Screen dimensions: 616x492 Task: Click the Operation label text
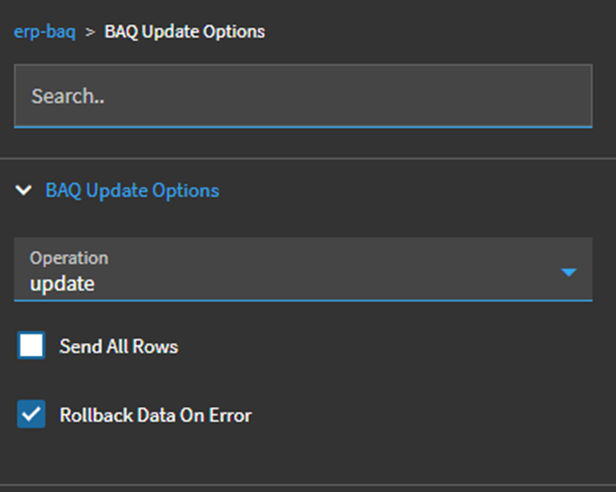tap(69, 258)
